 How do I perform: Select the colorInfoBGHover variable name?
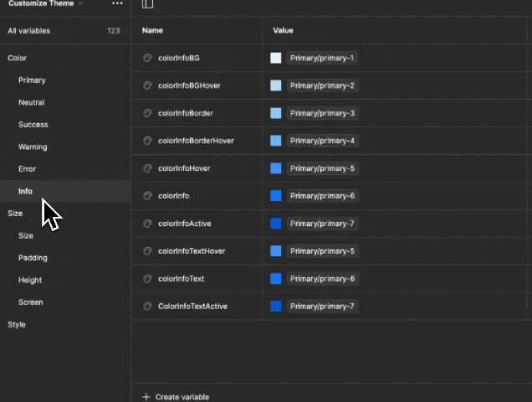[189, 85]
